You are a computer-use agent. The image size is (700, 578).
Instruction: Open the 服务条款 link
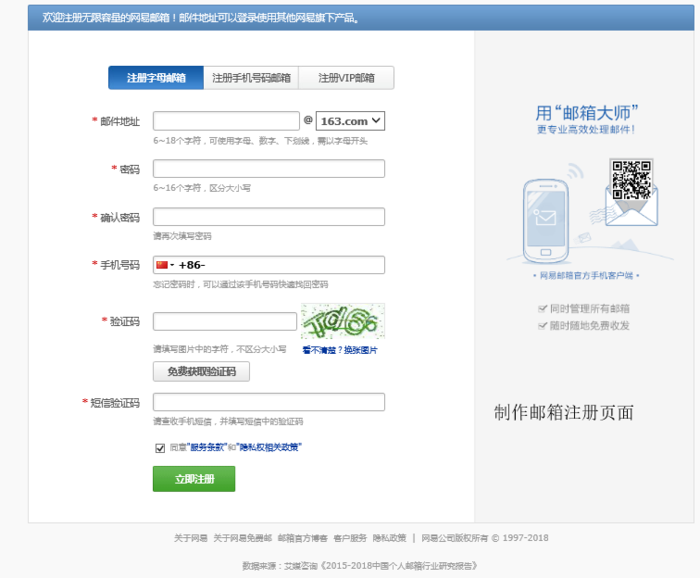tap(207, 447)
